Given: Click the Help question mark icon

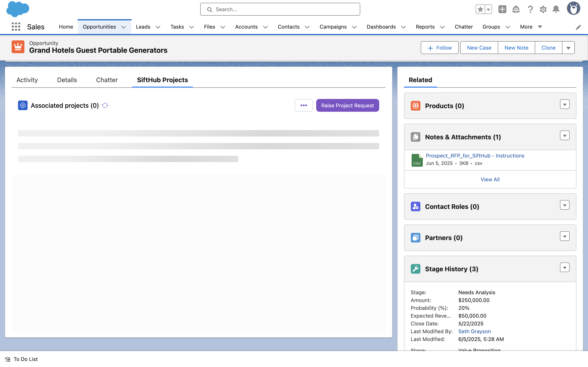Looking at the screenshot, I should pyautogui.click(x=530, y=9).
